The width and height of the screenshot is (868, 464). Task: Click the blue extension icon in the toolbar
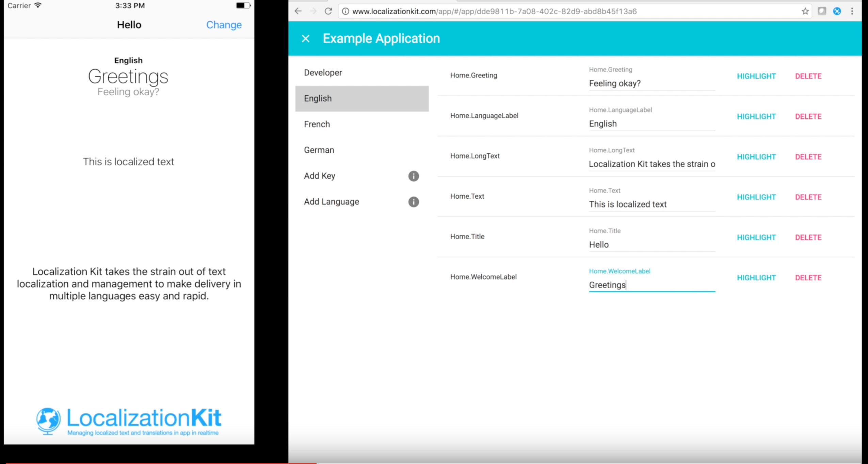pos(837,11)
